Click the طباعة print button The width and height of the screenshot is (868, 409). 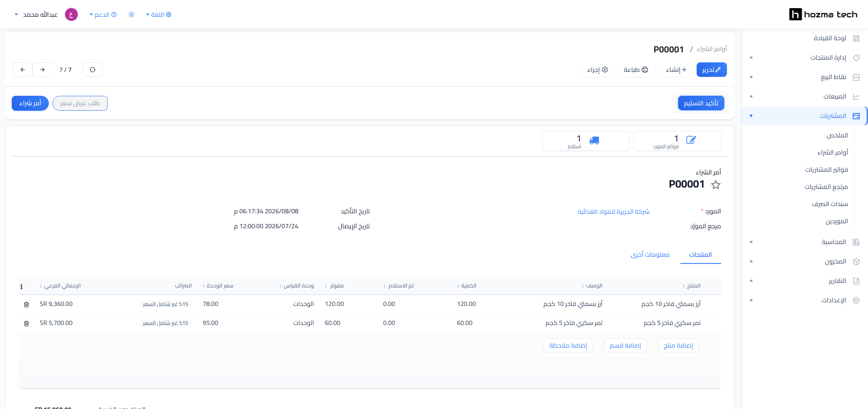pyautogui.click(x=636, y=70)
